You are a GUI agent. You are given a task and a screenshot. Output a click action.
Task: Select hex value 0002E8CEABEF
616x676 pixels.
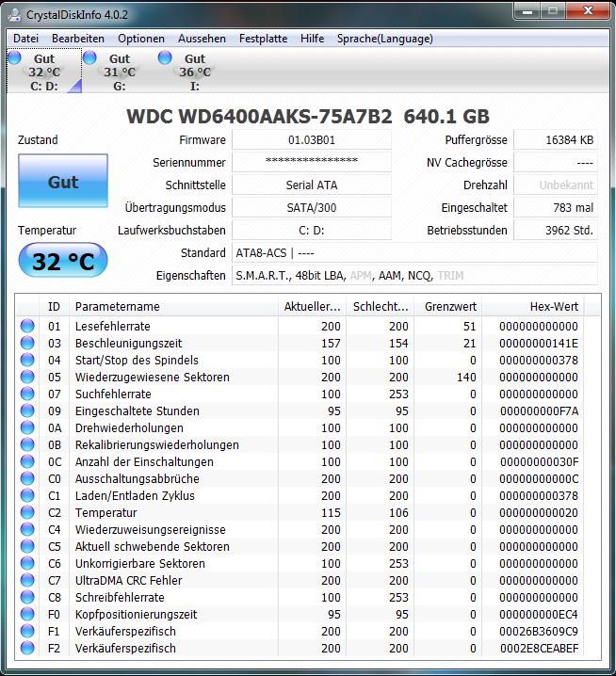click(x=539, y=648)
